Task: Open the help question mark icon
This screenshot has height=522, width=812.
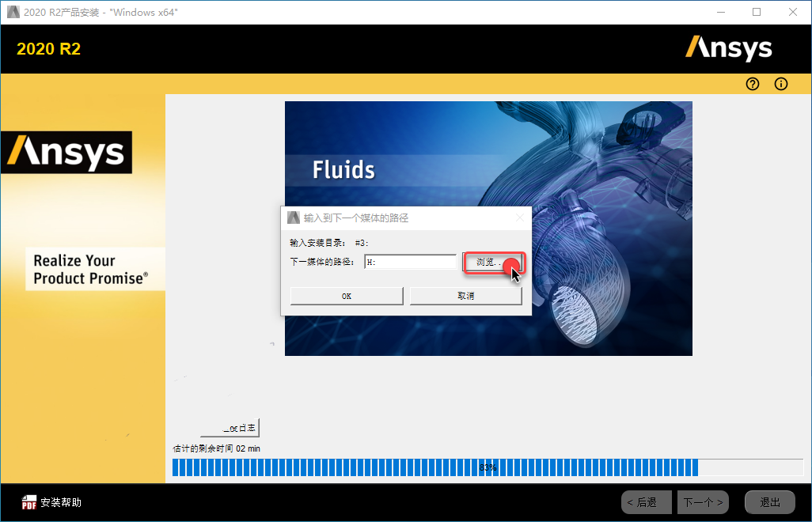Action: (753, 84)
